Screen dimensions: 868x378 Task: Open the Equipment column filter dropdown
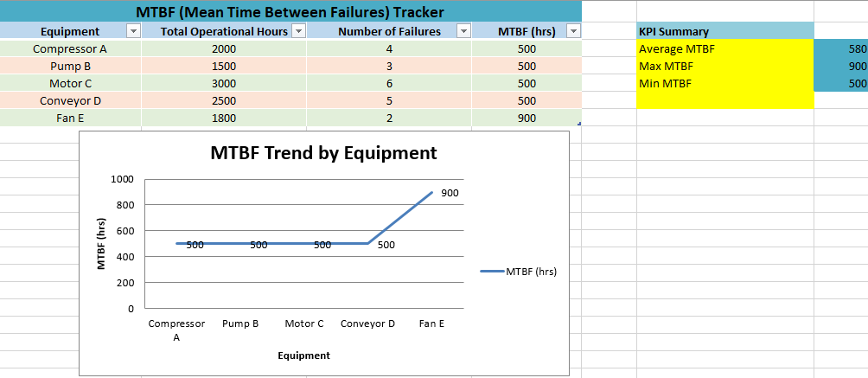point(132,31)
